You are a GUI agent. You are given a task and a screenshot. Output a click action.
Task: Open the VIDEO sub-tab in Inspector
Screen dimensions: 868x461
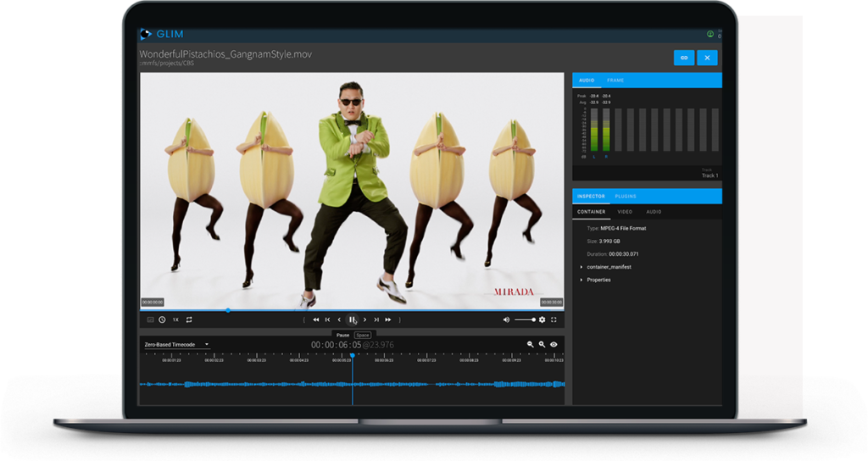[x=625, y=212]
